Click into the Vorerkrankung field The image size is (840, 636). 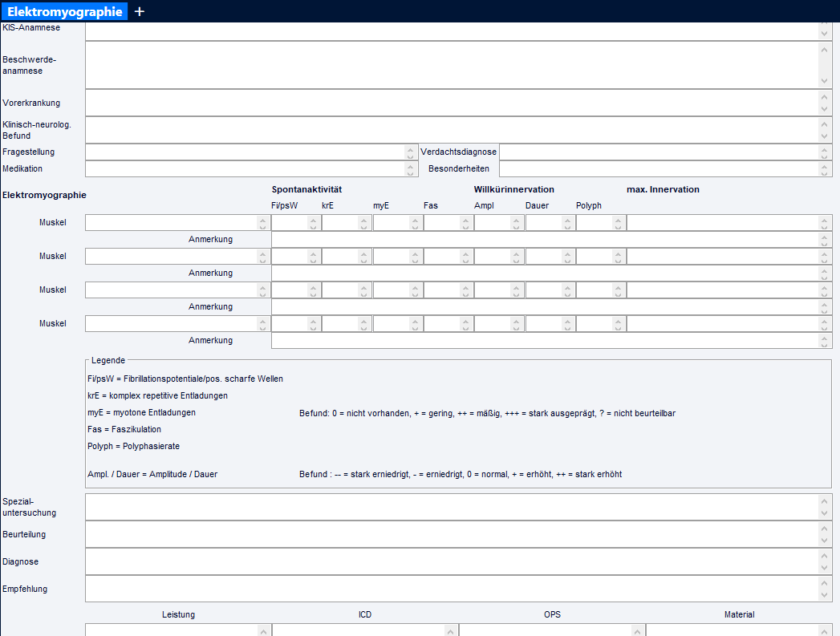(x=459, y=103)
